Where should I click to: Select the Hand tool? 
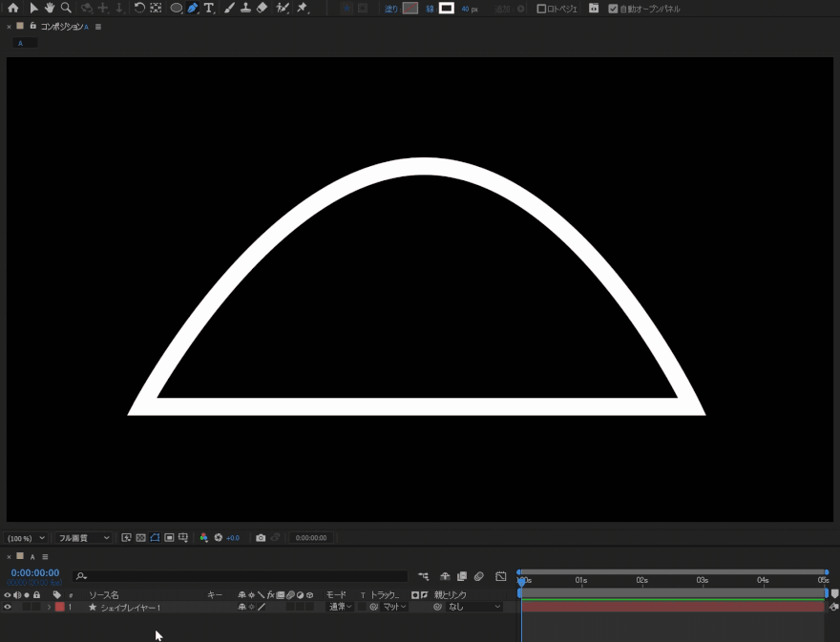(x=50, y=8)
